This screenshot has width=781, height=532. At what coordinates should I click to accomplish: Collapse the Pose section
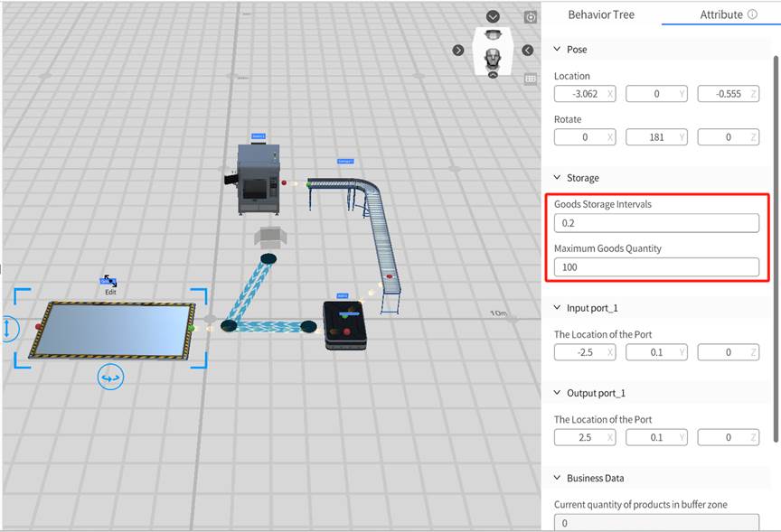556,50
